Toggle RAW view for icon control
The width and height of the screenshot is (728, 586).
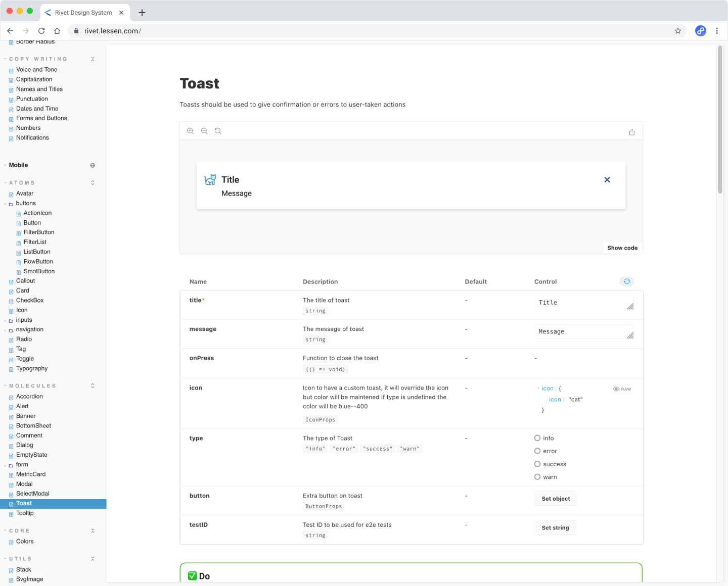pyautogui.click(x=622, y=389)
